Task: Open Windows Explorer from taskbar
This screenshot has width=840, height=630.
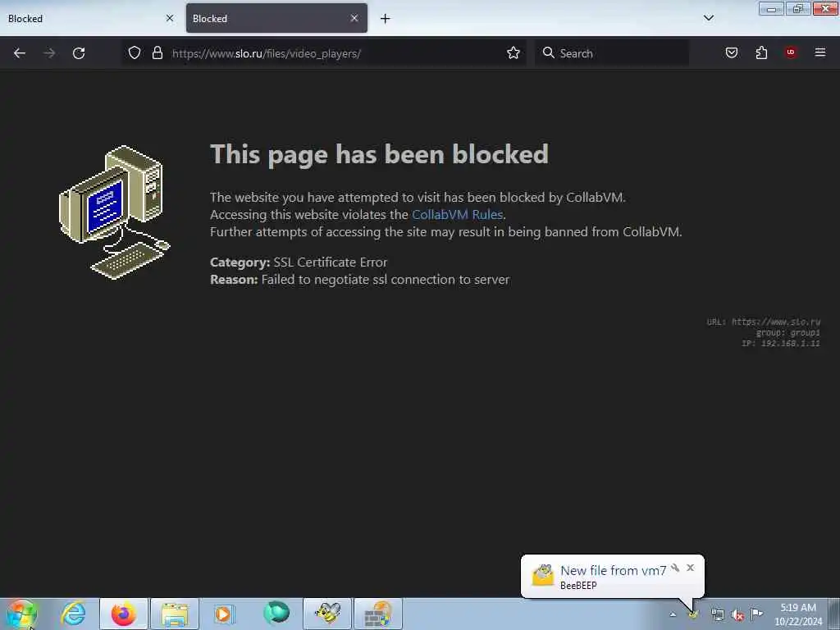Action: click(x=175, y=614)
